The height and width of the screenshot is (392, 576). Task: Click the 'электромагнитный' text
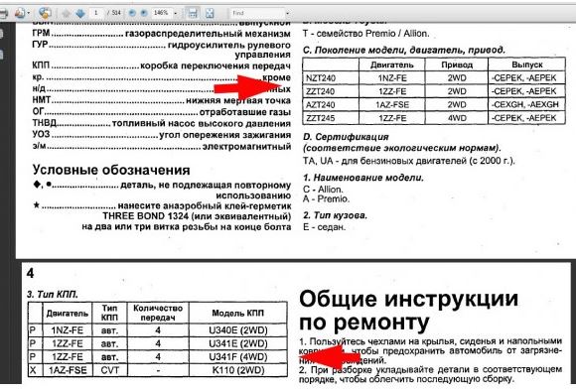tap(246, 147)
